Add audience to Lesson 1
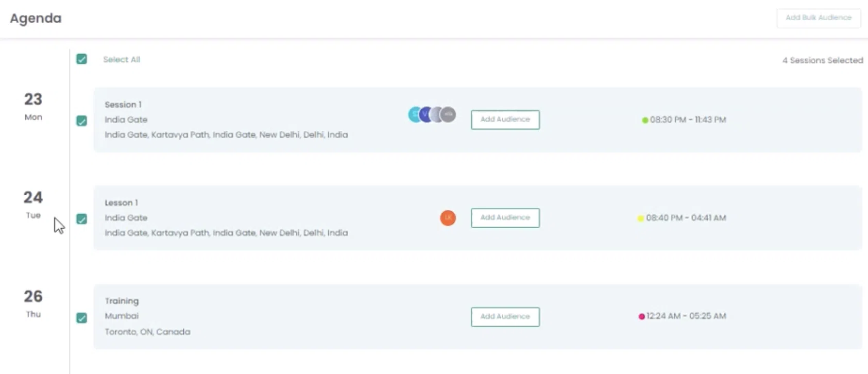 pyautogui.click(x=505, y=218)
